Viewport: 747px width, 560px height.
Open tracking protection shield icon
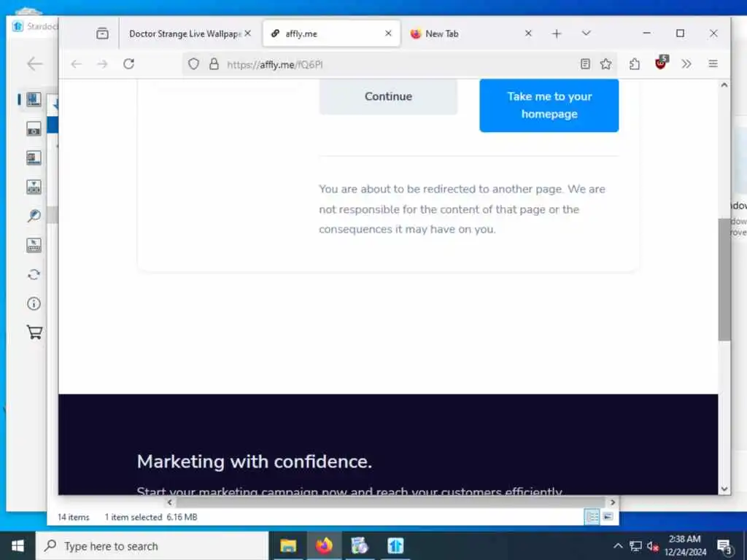tap(193, 64)
